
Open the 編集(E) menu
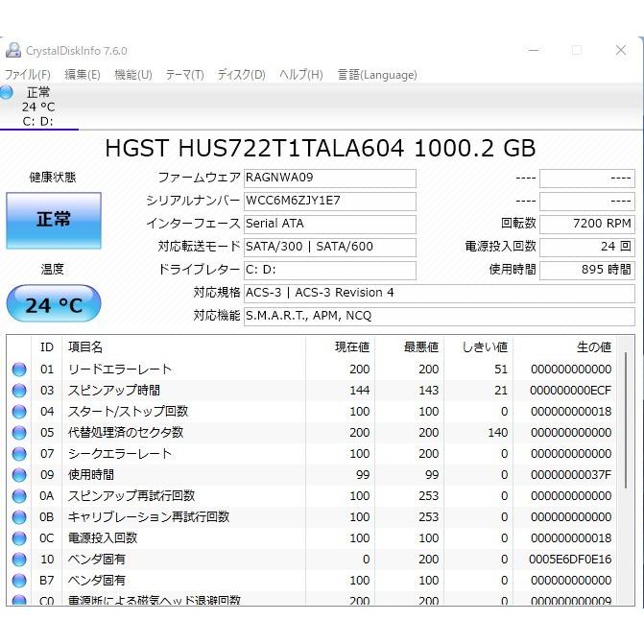tap(83, 75)
